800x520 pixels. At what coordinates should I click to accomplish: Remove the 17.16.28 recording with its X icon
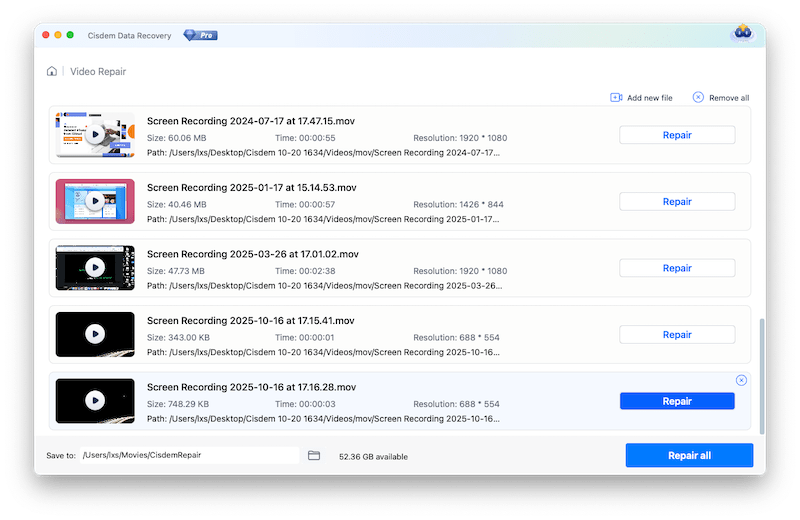pos(741,380)
